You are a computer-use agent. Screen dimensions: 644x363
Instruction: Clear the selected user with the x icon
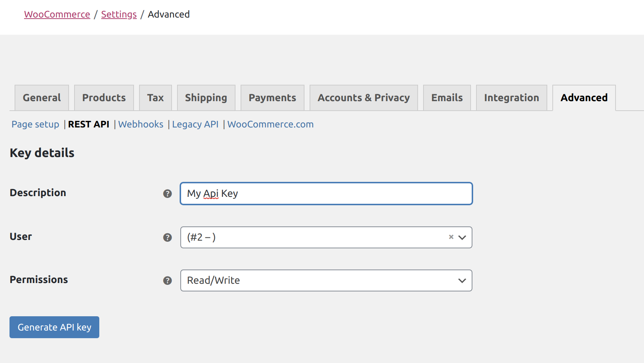[x=451, y=237]
